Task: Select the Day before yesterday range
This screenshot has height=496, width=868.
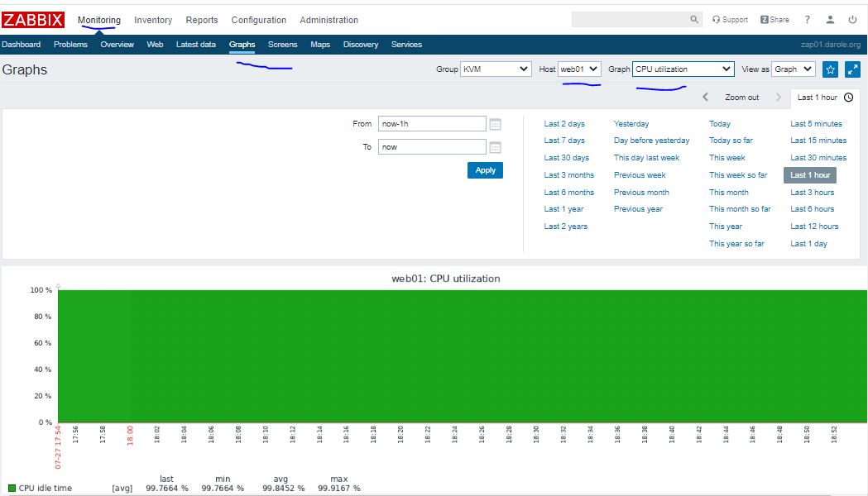Action: tap(651, 141)
